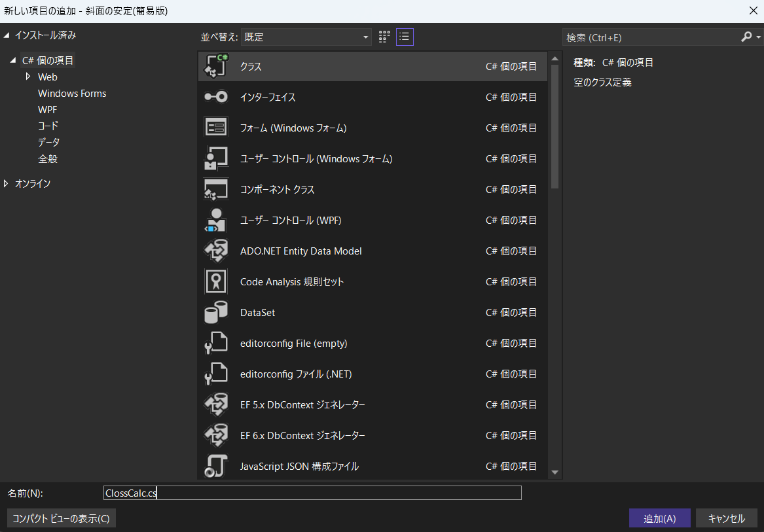Click the キャンセル button
764x532 pixels.
pos(726,518)
